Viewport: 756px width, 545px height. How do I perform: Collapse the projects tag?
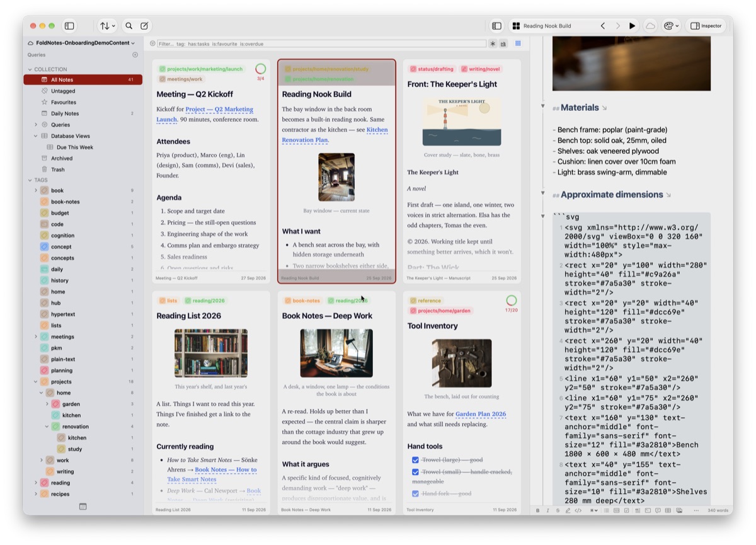[x=36, y=382]
